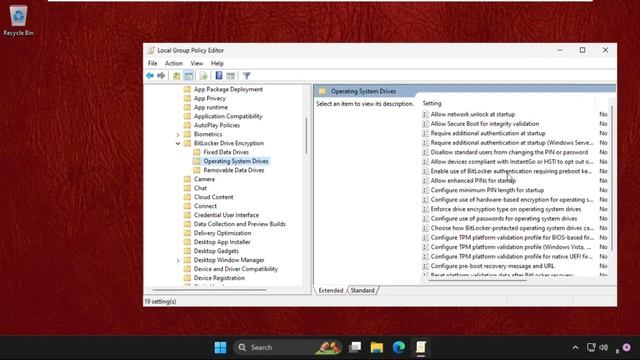Show hidden tray icons chevron
Image resolution: width=640 pixels, height=360 pixels.
point(575,348)
